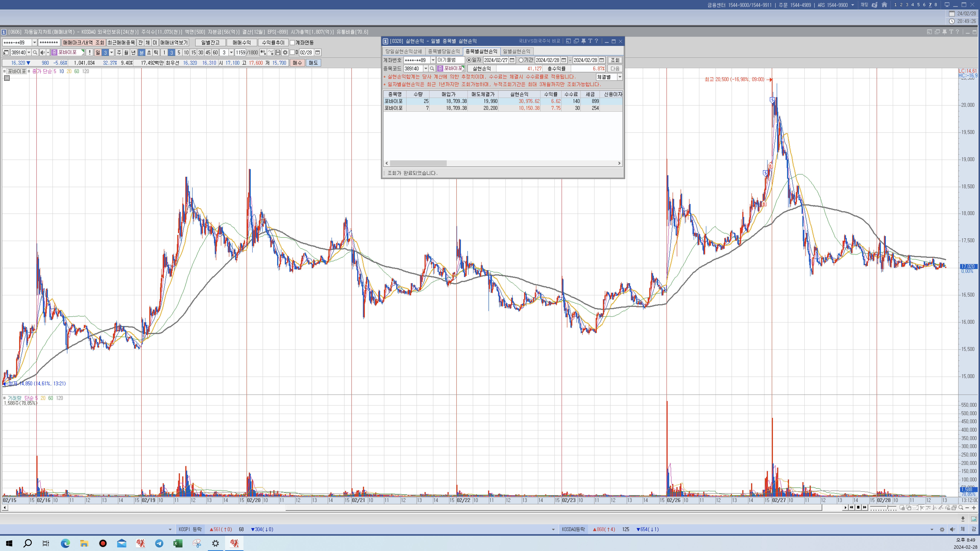Select the 일자 radio button

pos(469,60)
